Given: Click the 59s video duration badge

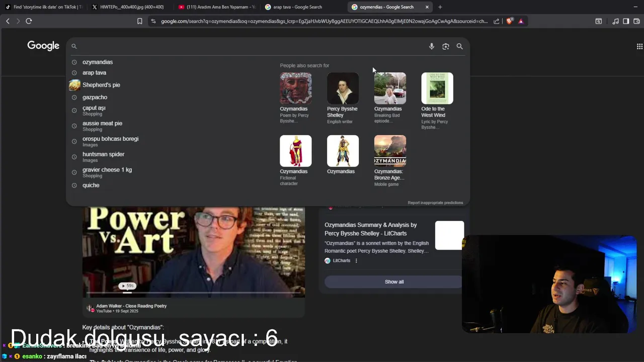Looking at the screenshot, I should [127, 286].
